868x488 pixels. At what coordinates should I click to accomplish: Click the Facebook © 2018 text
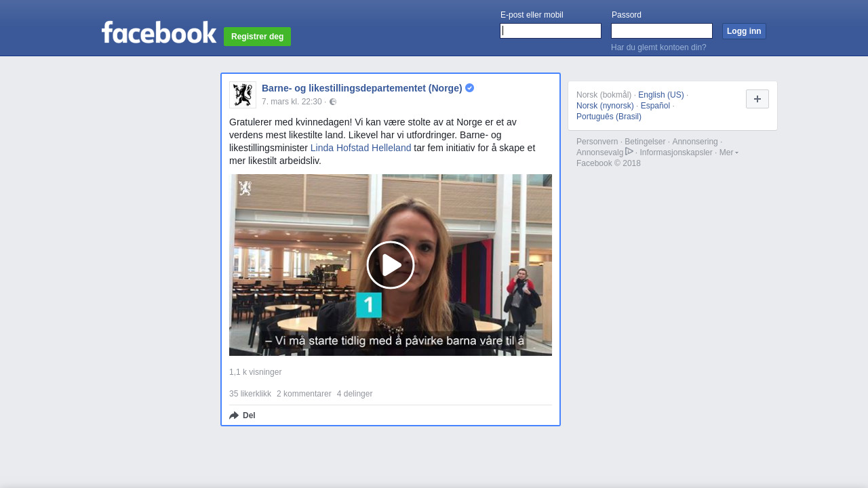[608, 163]
